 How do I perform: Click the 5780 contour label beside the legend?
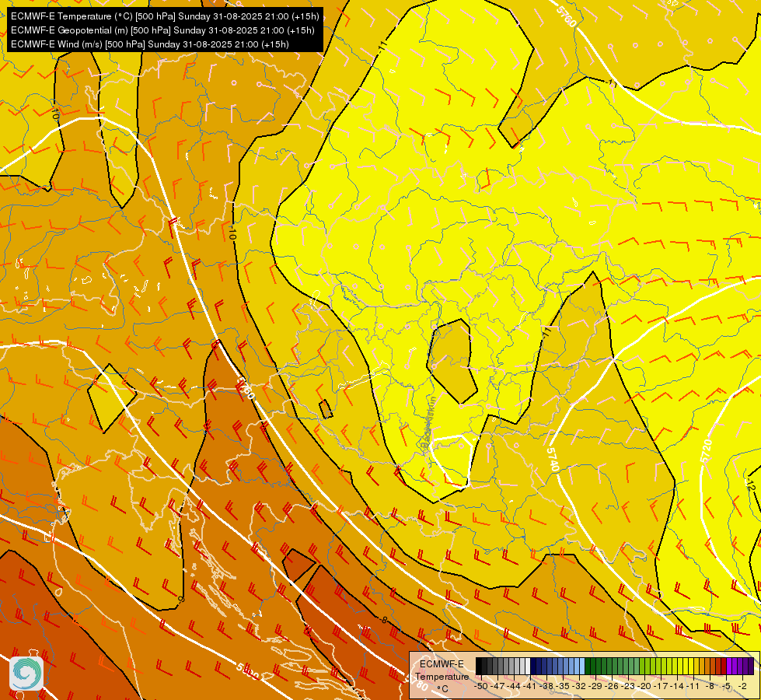coord(417,683)
